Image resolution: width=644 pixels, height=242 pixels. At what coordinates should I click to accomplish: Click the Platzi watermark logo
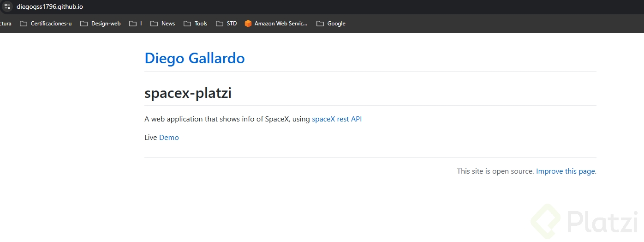(546, 220)
